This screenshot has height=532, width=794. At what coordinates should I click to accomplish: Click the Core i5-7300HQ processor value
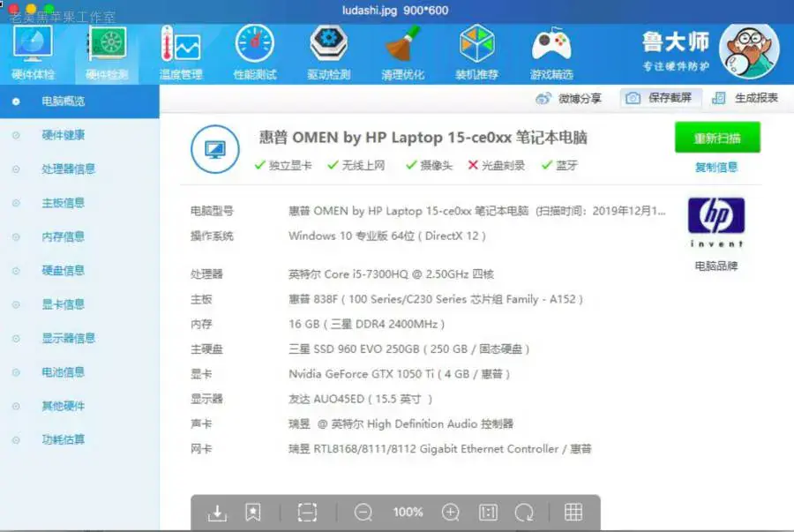tap(391, 274)
